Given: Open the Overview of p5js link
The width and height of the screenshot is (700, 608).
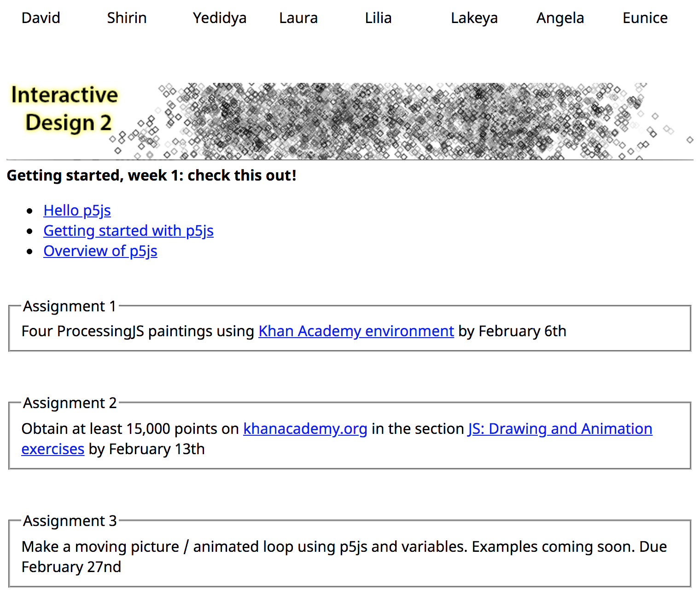Looking at the screenshot, I should [100, 251].
